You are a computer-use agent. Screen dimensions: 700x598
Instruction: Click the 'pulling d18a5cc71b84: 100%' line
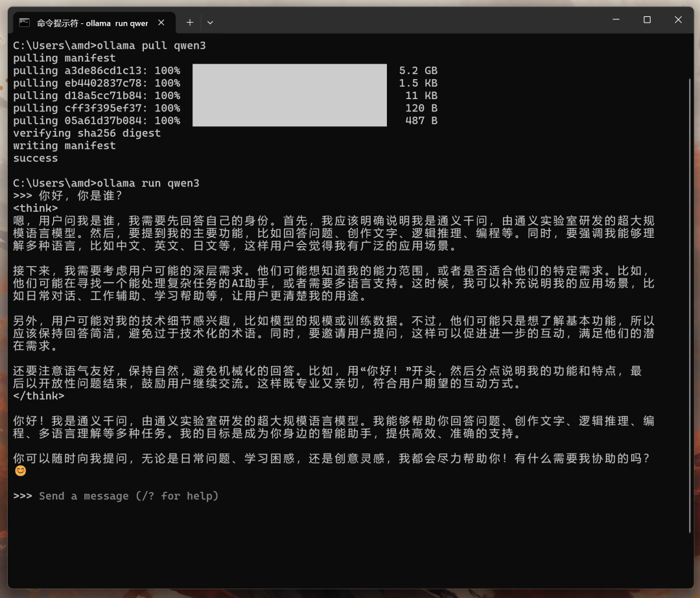pos(97,95)
